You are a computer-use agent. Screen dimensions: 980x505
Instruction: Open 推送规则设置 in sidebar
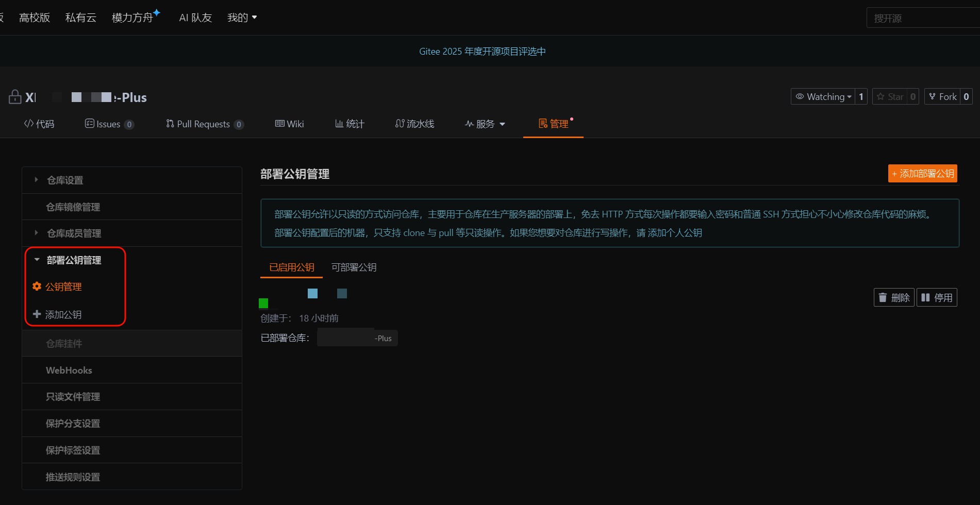(132, 477)
